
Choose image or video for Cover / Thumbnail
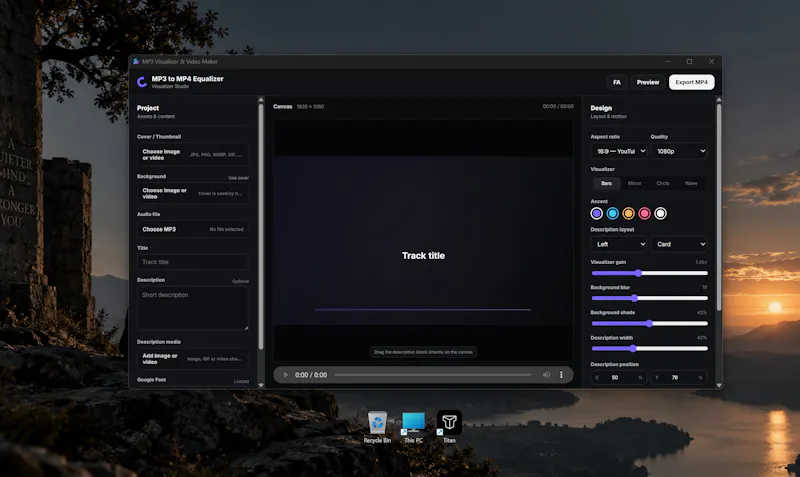tap(192, 155)
